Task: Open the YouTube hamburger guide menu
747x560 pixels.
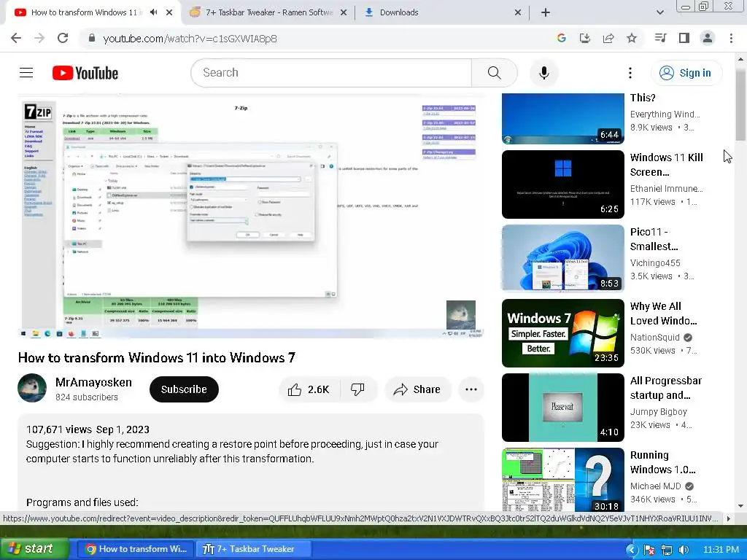Action: (x=26, y=73)
